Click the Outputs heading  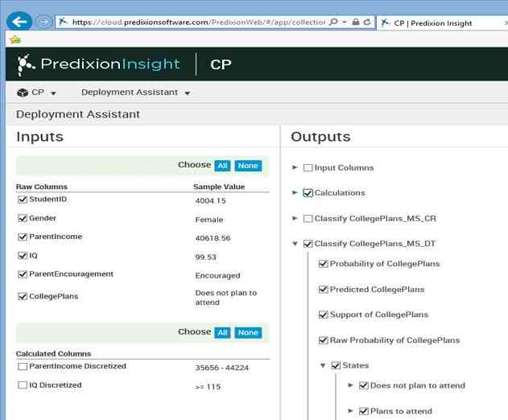320,137
